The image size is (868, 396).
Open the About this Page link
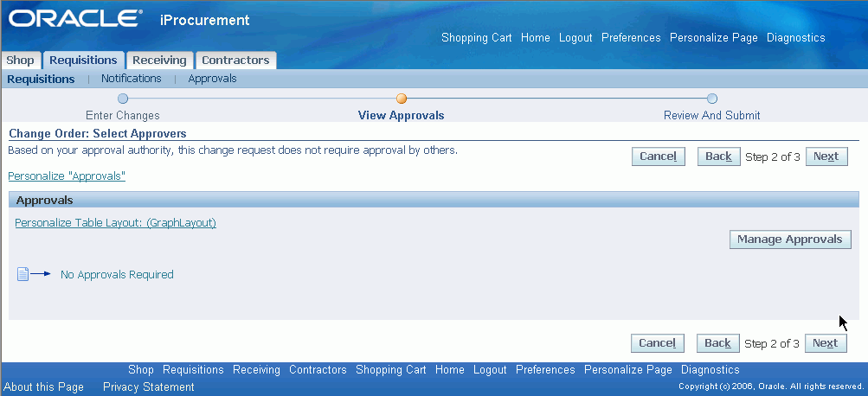44,386
